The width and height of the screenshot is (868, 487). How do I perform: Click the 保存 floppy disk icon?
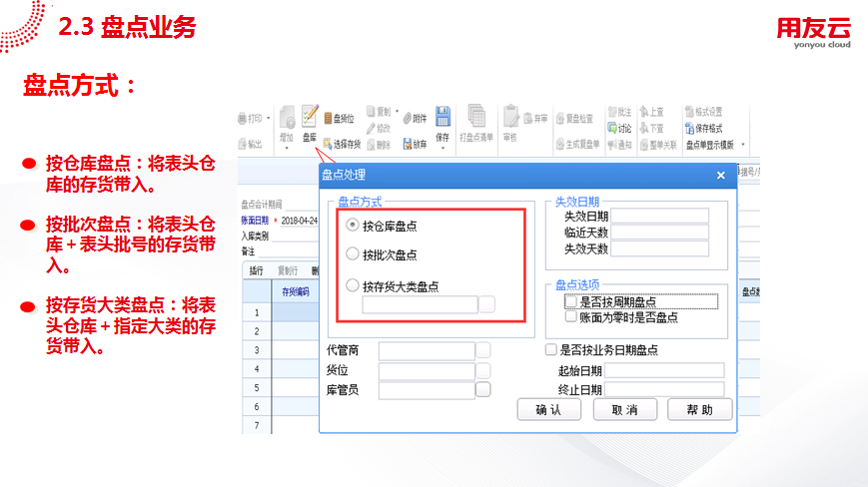click(442, 117)
